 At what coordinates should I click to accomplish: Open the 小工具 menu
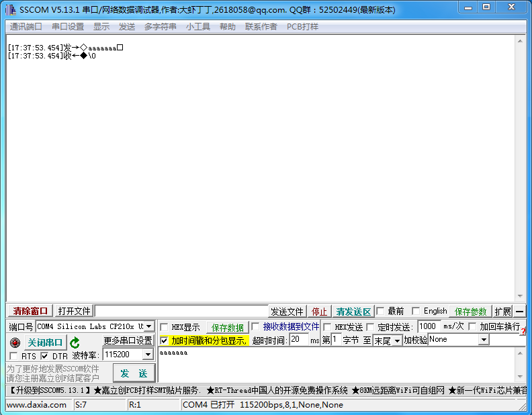(198, 27)
